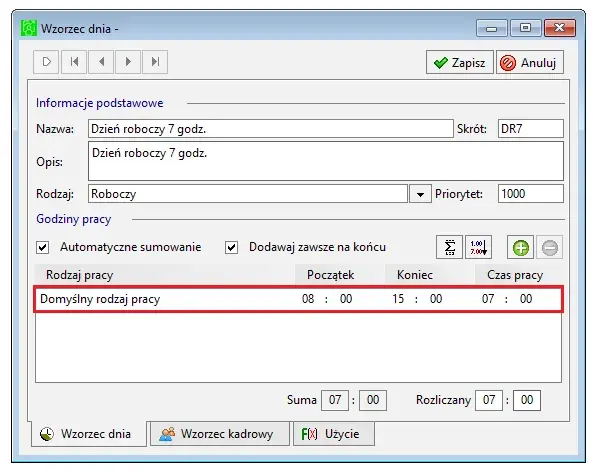593x471 pixels.
Task: Go to next record arrow
Action: [128, 62]
